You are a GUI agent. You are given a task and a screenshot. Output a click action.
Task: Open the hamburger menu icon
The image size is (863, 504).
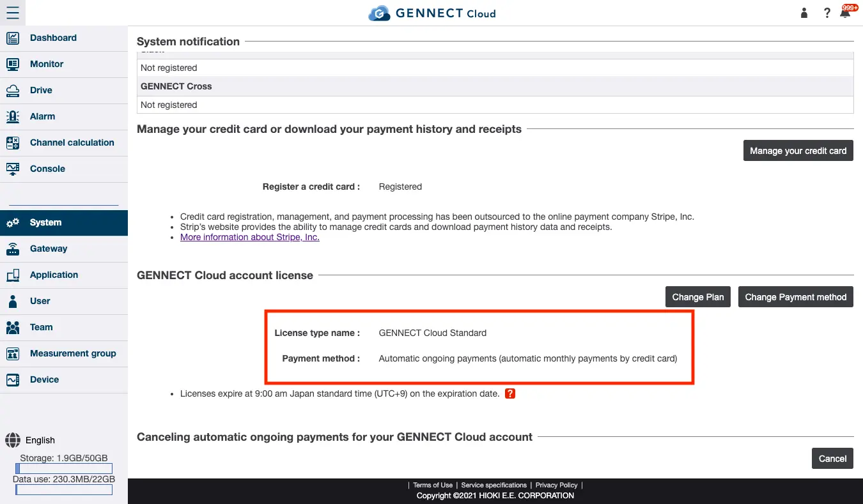pyautogui.click(x=13, y=13)
